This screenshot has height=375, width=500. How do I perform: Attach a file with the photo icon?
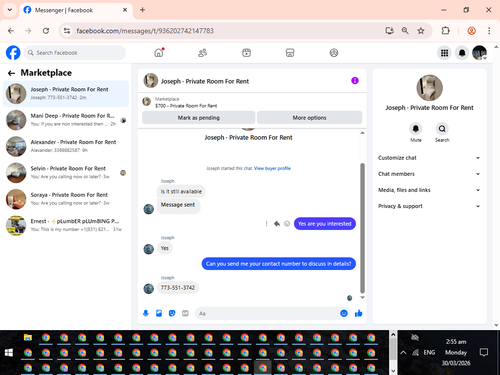[159, 313]
